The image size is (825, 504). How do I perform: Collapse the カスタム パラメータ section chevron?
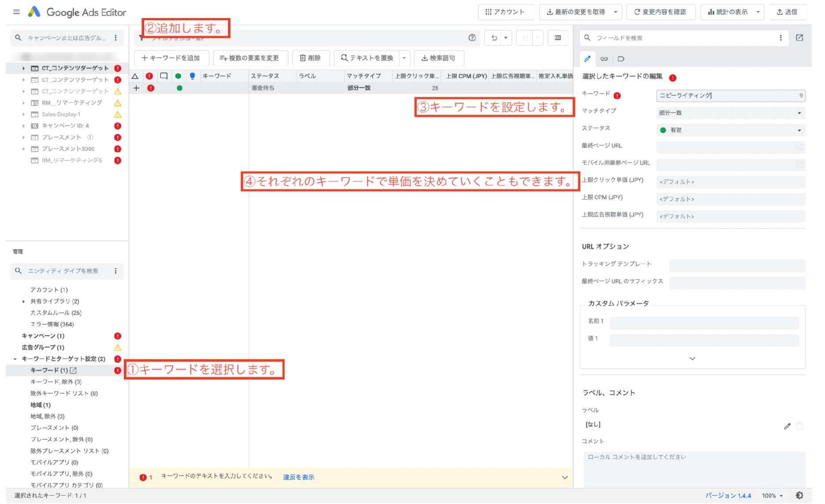[692, 358]
